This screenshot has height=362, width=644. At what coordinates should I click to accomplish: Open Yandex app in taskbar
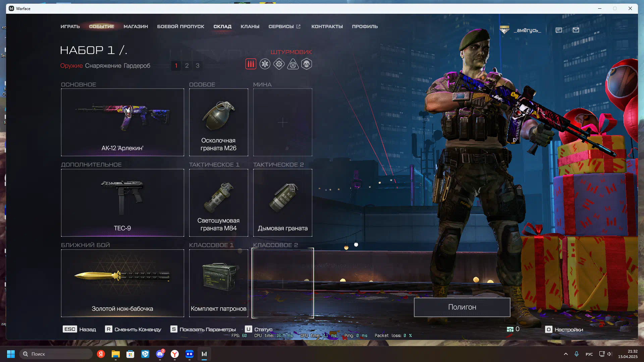[101, 354]
